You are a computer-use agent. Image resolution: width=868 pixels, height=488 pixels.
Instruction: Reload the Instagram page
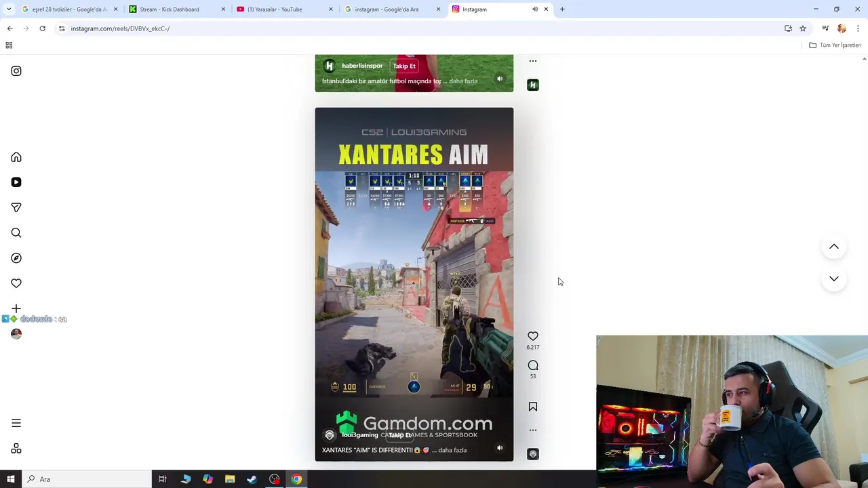pos(42,28)
